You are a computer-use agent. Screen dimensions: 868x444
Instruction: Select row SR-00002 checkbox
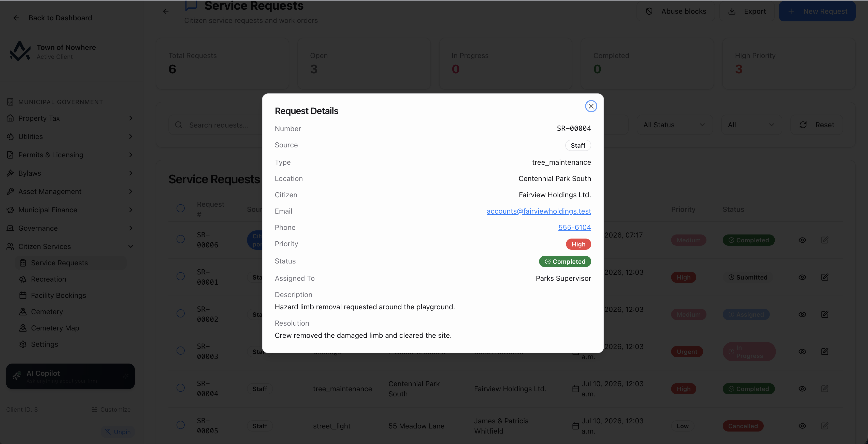(181, 314)
